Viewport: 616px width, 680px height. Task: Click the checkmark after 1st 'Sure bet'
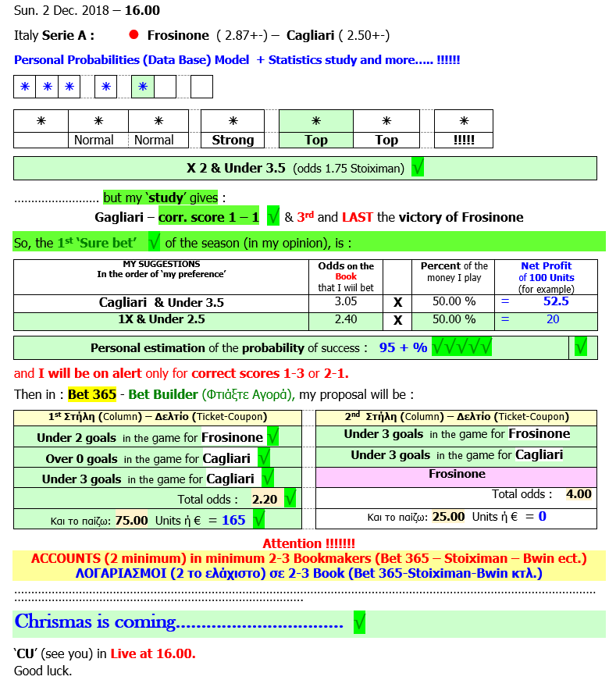tap(154, 242)
